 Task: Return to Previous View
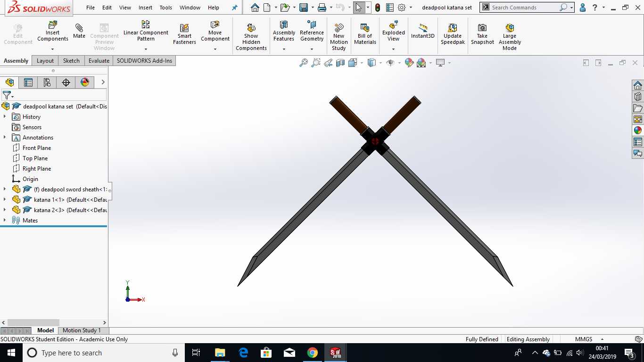click(328, 63)
